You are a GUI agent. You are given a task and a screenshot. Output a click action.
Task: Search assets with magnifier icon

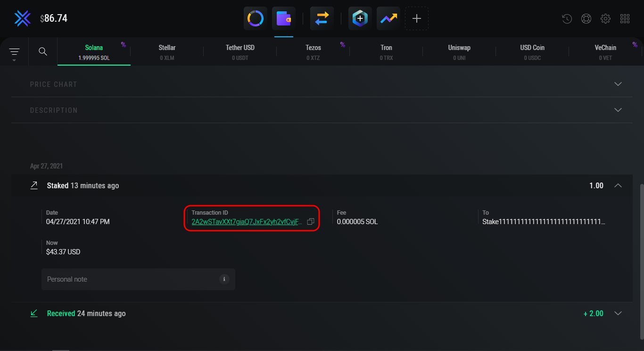43,51
